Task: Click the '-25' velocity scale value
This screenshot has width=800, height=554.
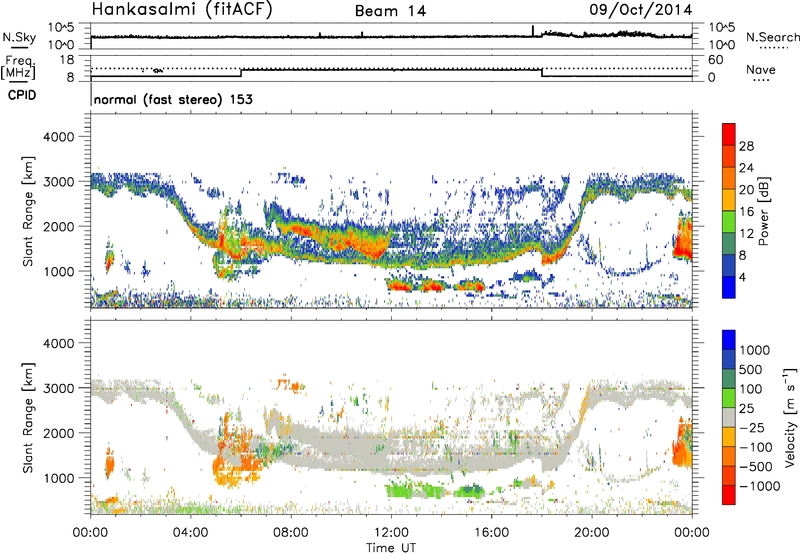Action: pyautogui.click(x=752, y=428)
